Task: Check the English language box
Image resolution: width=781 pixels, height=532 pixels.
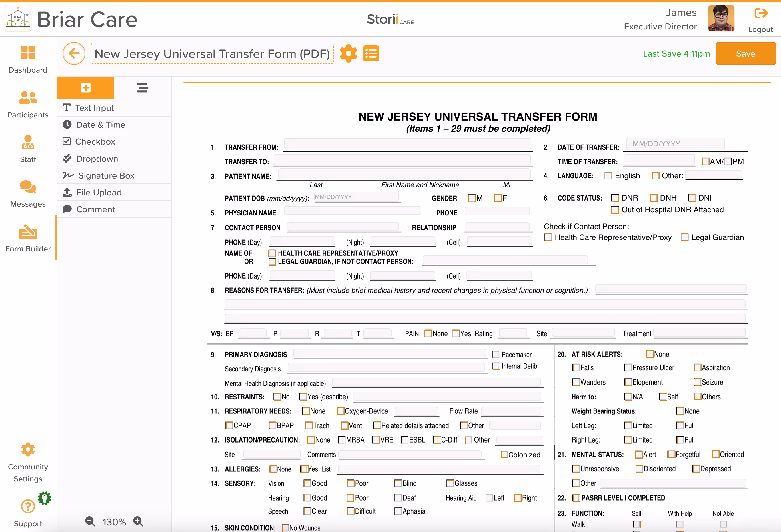Action: (x=608, y=176)
